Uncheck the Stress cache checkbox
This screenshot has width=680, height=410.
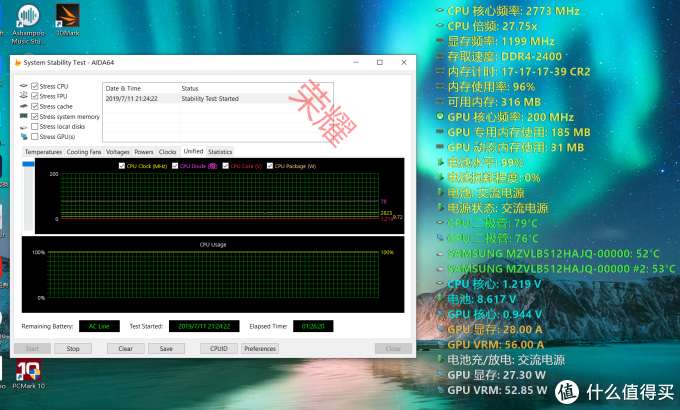pos(35,106)
